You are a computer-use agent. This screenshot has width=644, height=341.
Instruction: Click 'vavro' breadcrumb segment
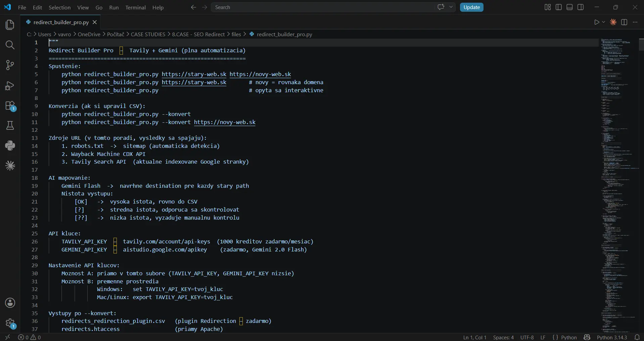(64, 34)
